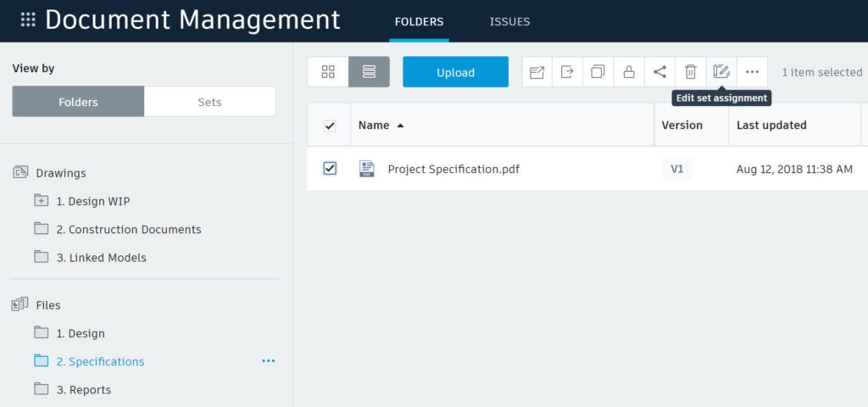868x407 pixels.
Task: Click Edit set assignment icon
Action: coord(721,72)
